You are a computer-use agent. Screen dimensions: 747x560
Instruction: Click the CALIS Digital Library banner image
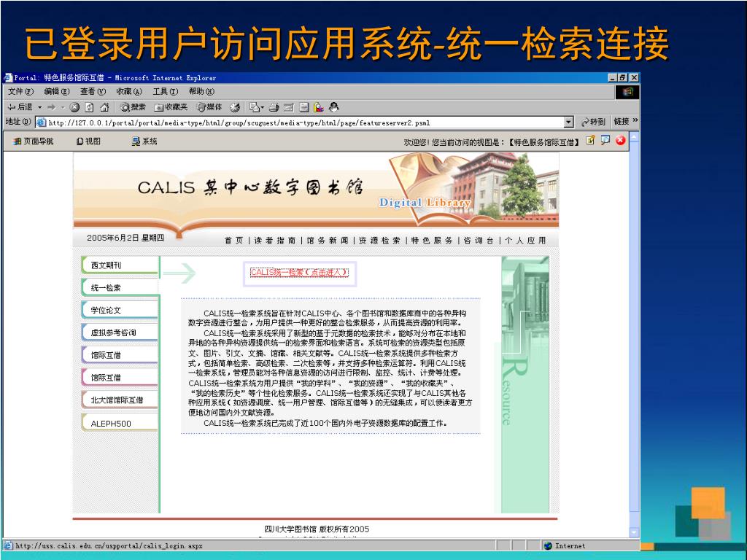316,190
